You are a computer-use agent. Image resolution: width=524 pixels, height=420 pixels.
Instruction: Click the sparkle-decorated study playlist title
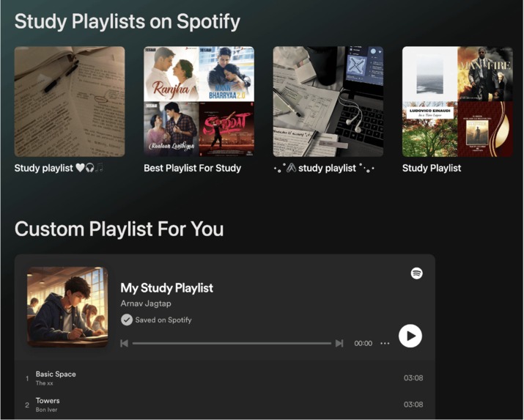(x=324, y=168)
